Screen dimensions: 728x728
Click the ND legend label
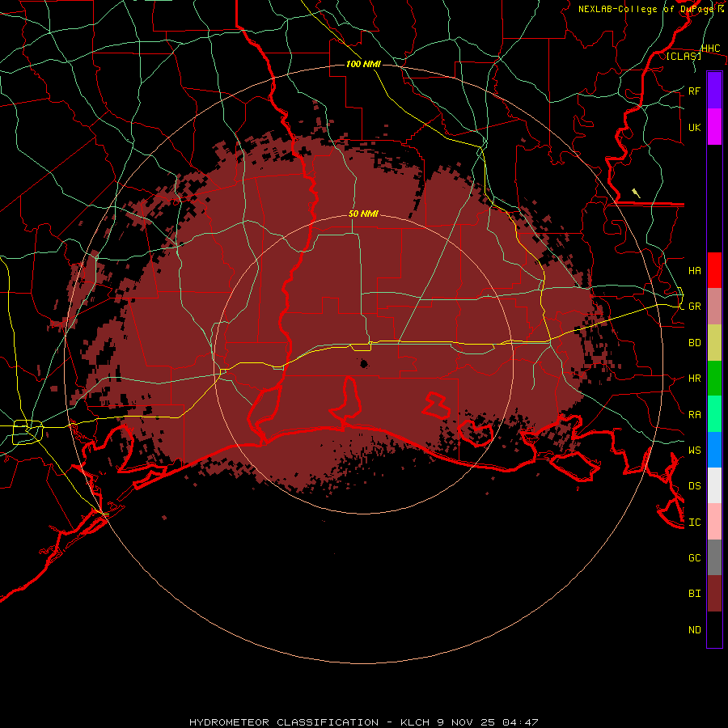[x=694, y=630]
